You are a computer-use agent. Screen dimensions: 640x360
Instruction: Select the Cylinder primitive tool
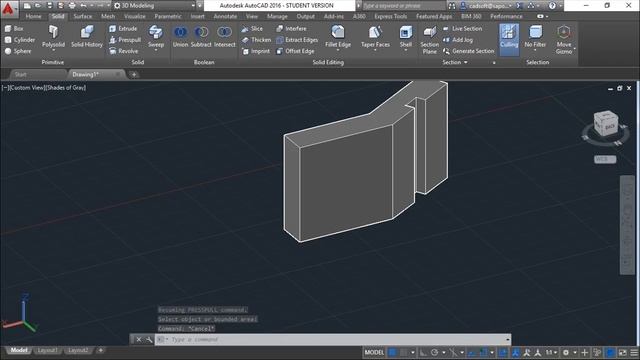pos(20,40)
